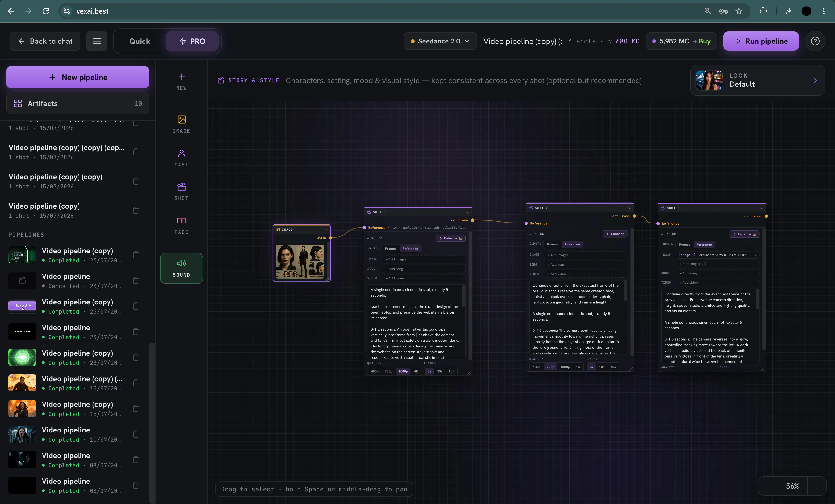Select the SHOT clapperboard tool
835x504 pixels.
point(181,192)
